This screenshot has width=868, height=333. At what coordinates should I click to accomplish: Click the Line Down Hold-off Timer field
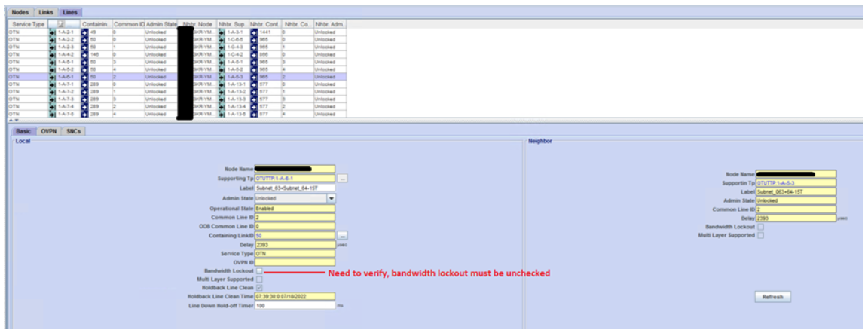click(x=295, y=305)
